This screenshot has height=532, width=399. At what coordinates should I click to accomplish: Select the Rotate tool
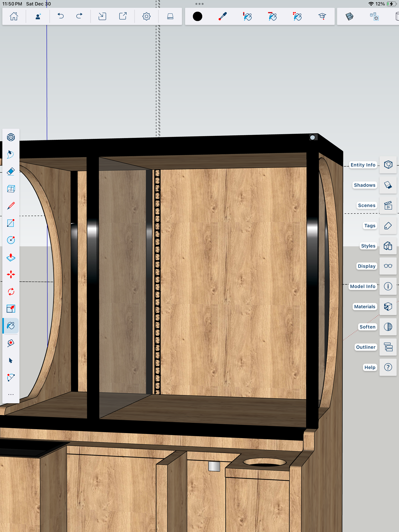[11, 292]
